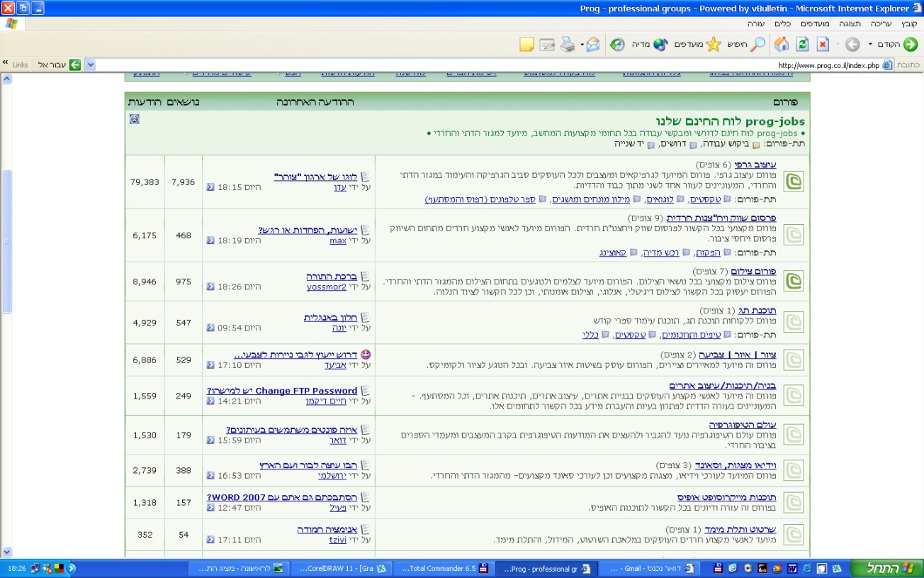924x578 pixels.
Task: Open the תצוגה (View) menu
Action: 850,23
